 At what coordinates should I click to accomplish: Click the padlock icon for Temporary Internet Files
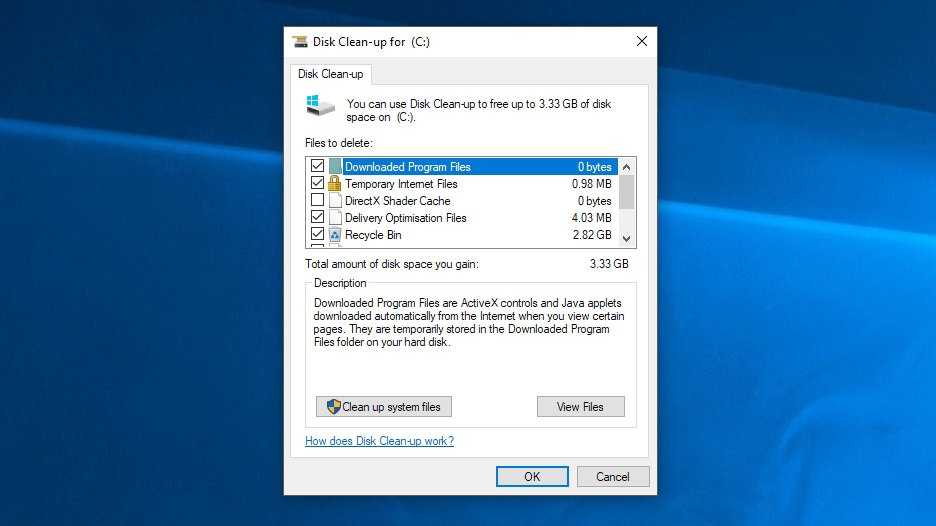tap(335, 184)
